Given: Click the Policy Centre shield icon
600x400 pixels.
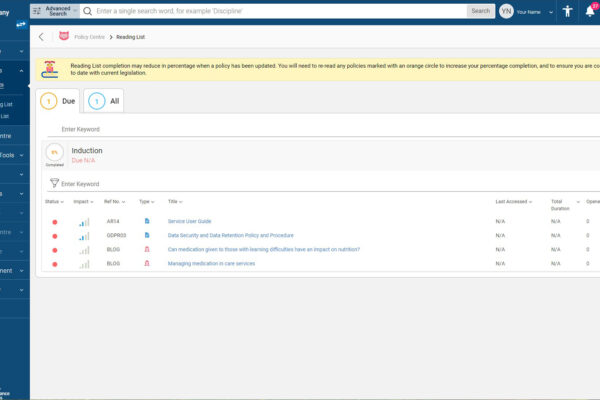Looking at the screenshot, I should point(64,36).
